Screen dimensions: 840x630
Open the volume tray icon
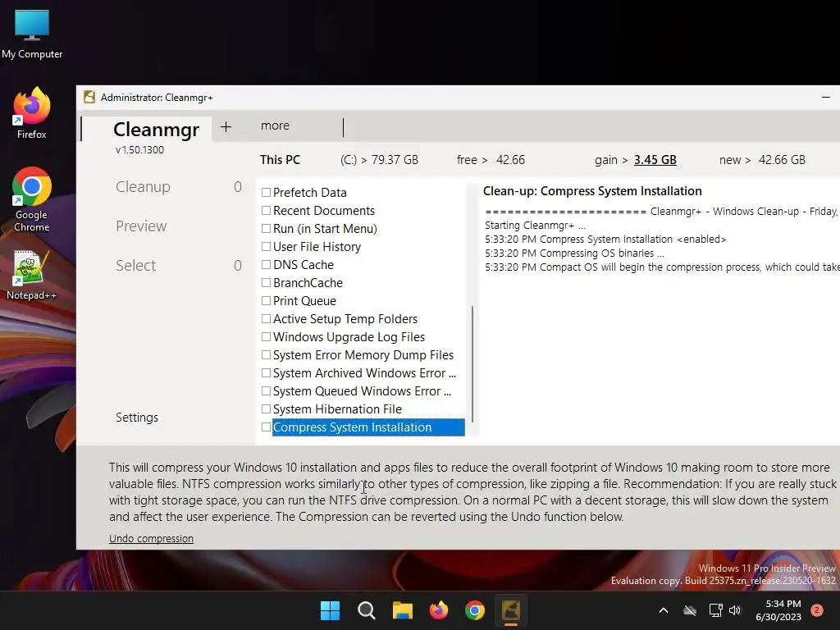pos(735,610)
